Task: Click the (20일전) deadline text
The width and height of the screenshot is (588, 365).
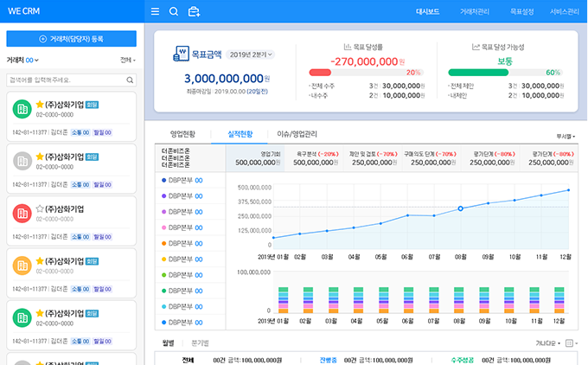Action: [x=257, y=92]
